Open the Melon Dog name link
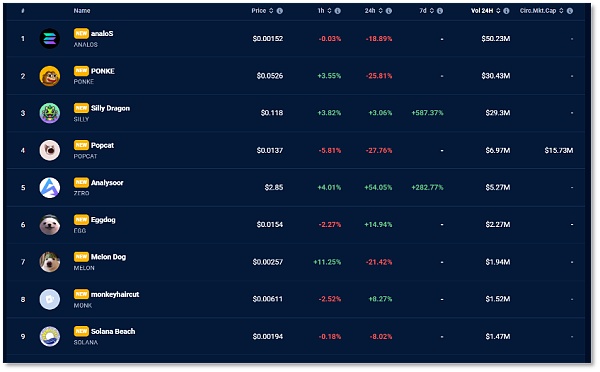600x372 pixels. 108,257
